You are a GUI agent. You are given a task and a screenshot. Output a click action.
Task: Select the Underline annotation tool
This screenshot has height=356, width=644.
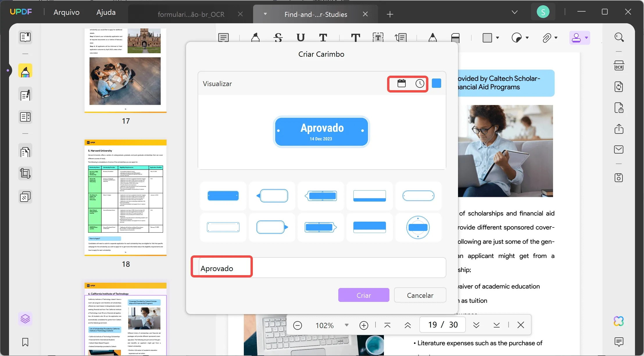tap(301, 37)
